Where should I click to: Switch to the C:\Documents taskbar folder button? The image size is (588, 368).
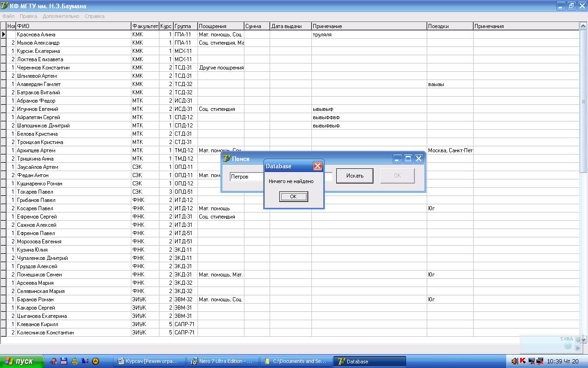point(297,361)
